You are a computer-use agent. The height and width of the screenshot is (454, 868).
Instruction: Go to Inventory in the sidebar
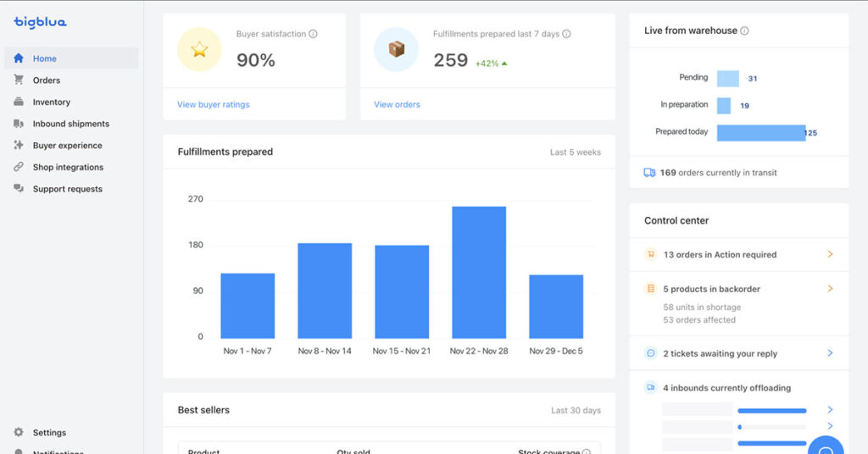click(x=51, y=102)
